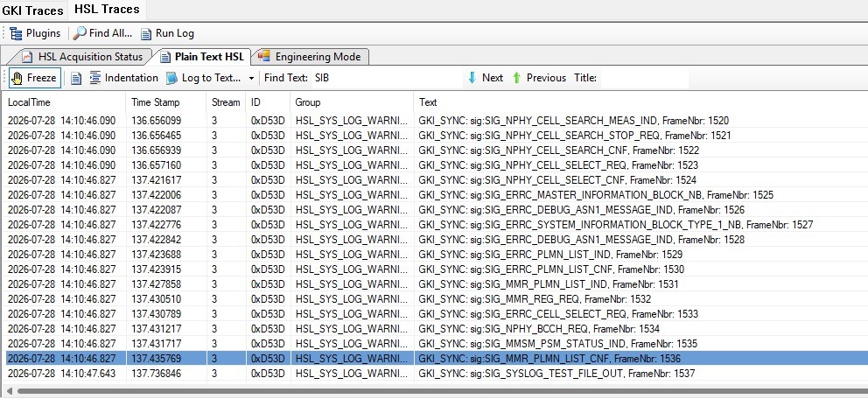868x399 pixels.
Task: Click time stamp cell 137.421617
Action: point(156,180)
